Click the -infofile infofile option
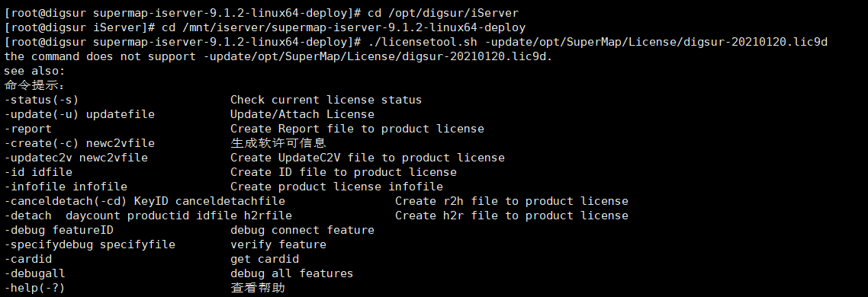Image resolution: width=868 pixels, height=297 pixels. (66, 187)
